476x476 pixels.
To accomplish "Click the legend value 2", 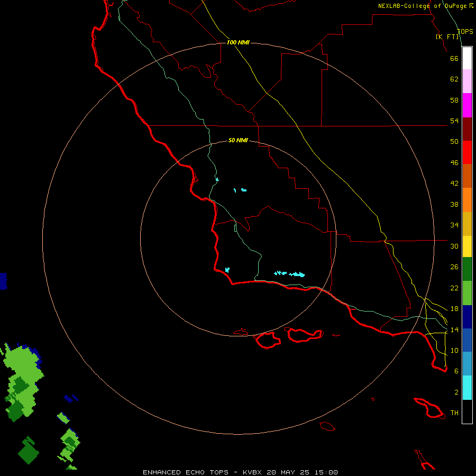I will (x=456, y=392).
